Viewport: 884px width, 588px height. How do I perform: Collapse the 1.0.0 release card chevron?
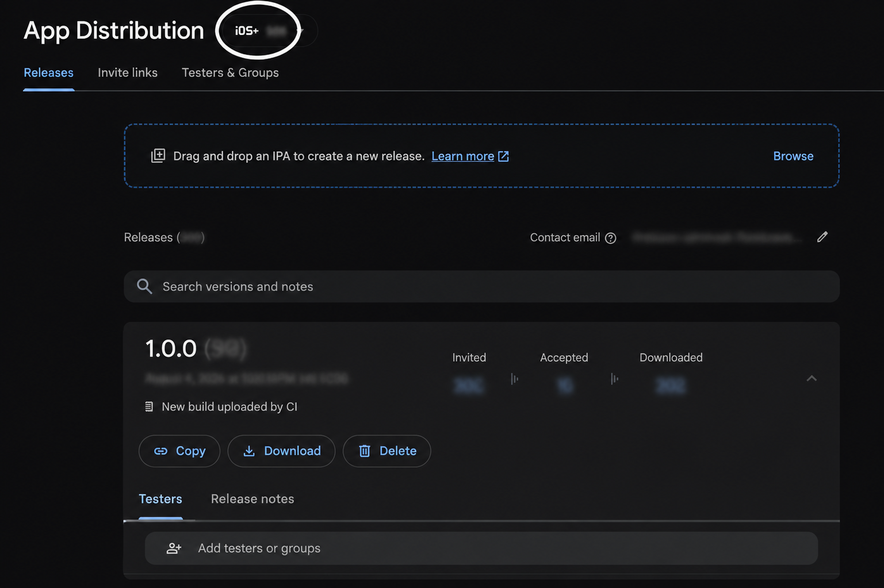(812, 378)
